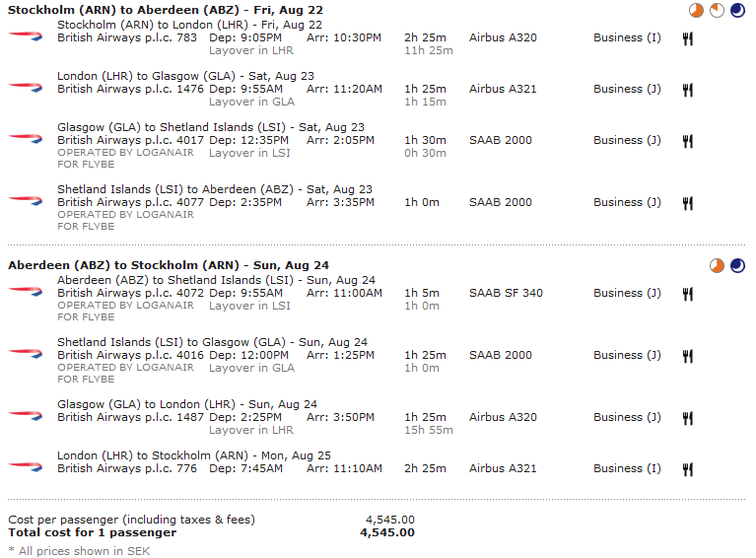Click the British Airways logo beside flight 783
The image size is (756, 558).
click(26, 35)
